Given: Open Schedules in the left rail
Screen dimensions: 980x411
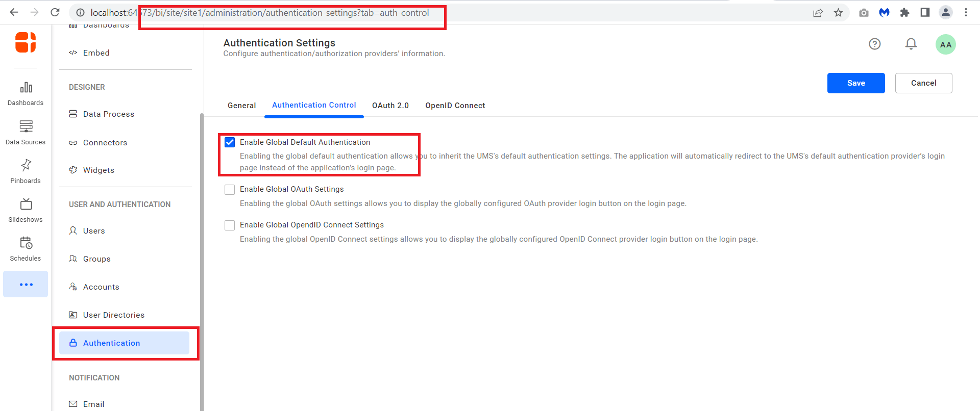Looking at the screenshot, I should (x=26, y=249).
